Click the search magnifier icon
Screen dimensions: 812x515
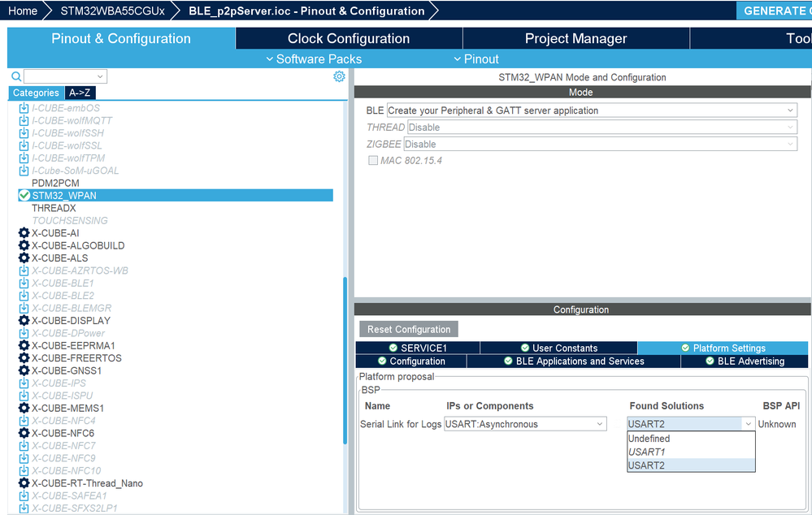click(x=16, y=76)
